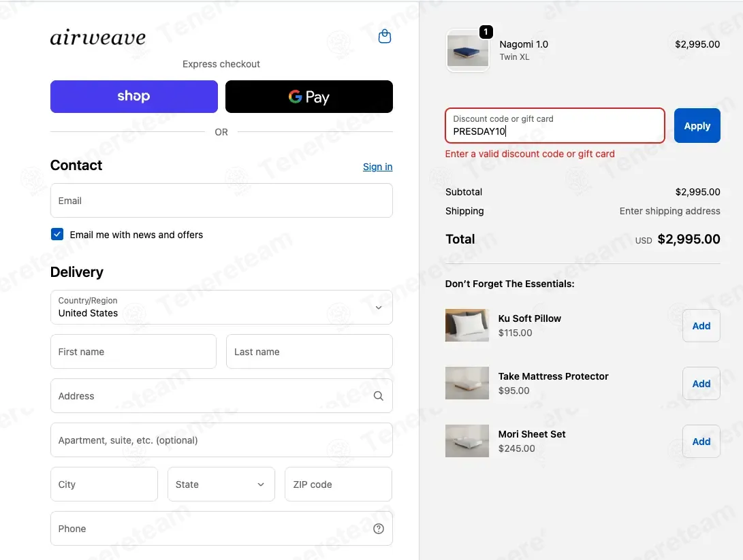This screenshot has width=743, height=560.
Task: Open the Nagomi 1.0 product thumbnail
Action: (468, 50)
